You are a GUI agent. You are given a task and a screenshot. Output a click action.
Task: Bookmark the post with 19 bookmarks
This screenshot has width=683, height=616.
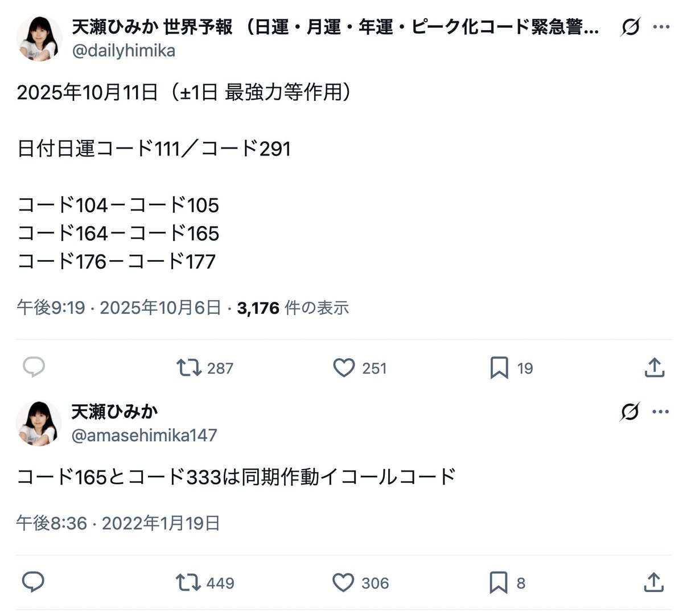click(499, 368)
